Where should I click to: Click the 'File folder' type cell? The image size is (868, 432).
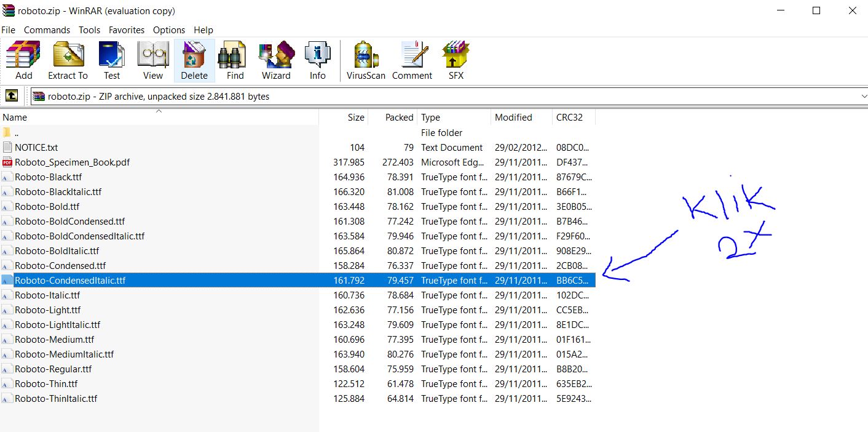point(441,133)
